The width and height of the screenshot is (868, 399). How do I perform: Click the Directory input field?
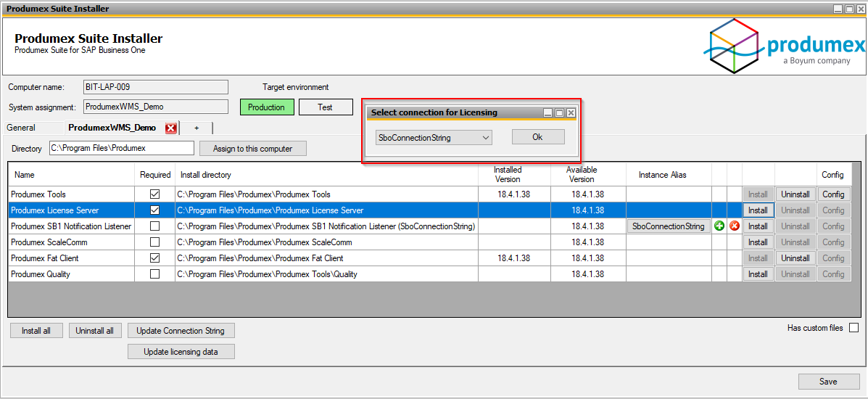tap(121, 148)
